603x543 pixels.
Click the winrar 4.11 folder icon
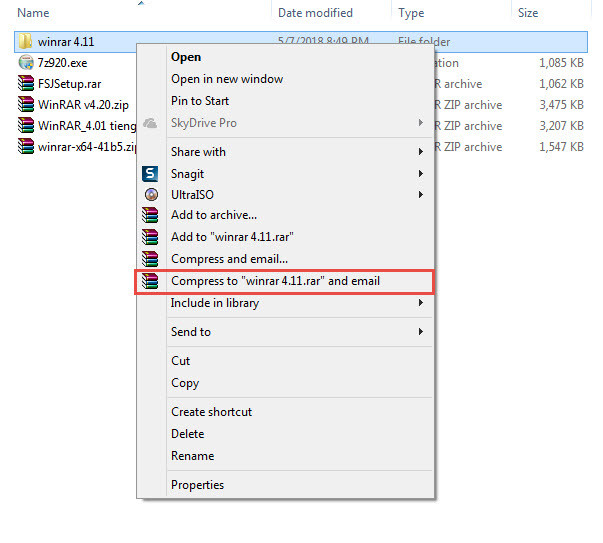[x=25, y=41]
